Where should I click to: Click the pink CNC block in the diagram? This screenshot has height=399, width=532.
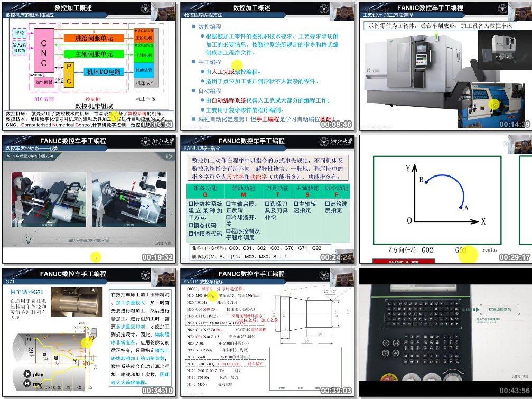tap(44, 50)
